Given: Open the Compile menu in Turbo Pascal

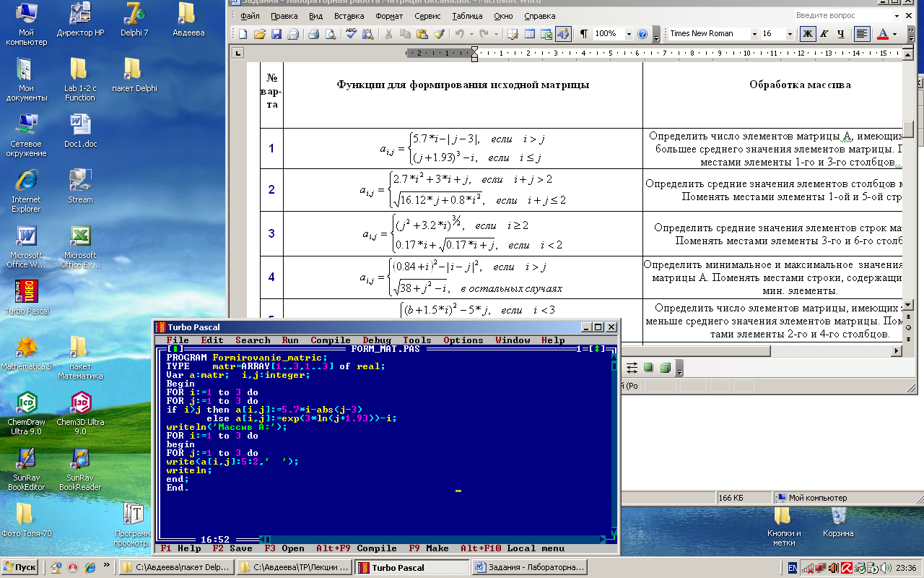Looking at the screenshot, I should [x=331, y=340].
